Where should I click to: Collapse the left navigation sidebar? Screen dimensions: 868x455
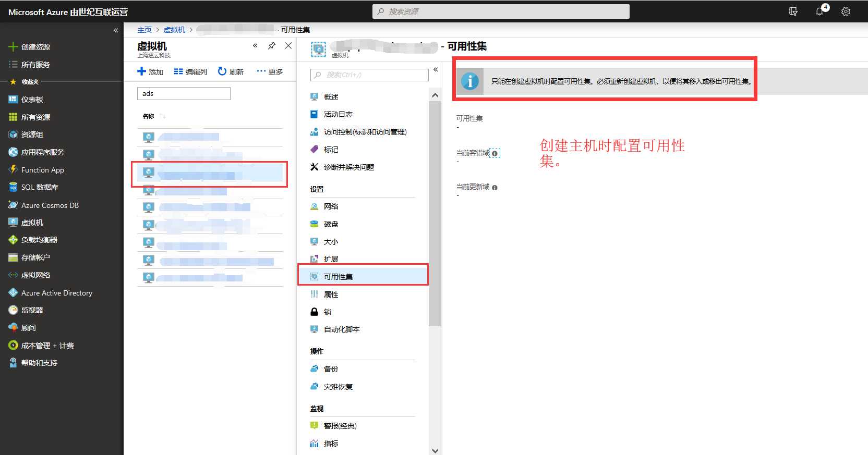tap(116, 30)
